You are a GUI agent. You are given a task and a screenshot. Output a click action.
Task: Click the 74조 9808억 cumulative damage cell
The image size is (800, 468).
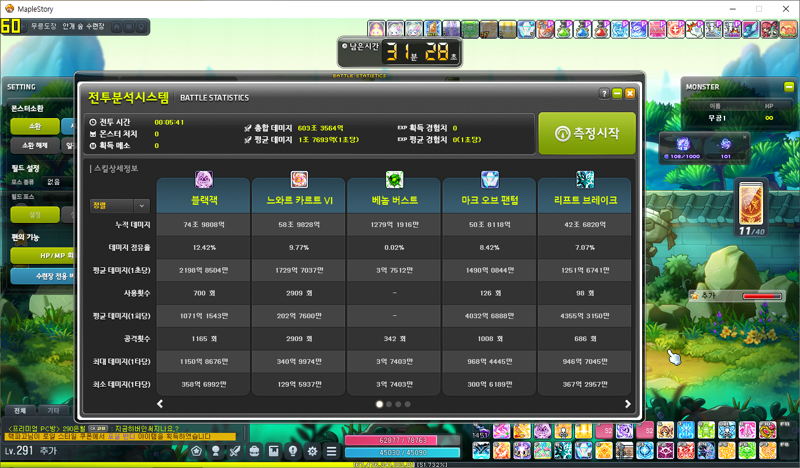tap(204, 225)
